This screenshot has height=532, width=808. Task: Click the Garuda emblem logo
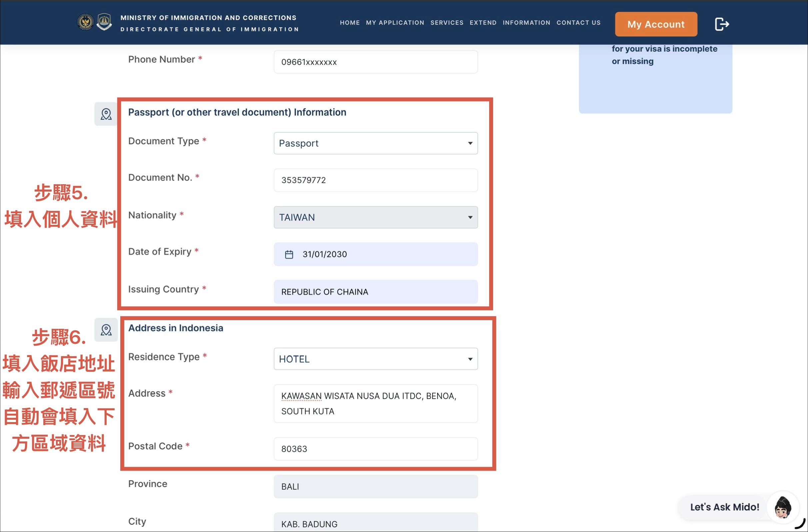(x=85, y=22)
